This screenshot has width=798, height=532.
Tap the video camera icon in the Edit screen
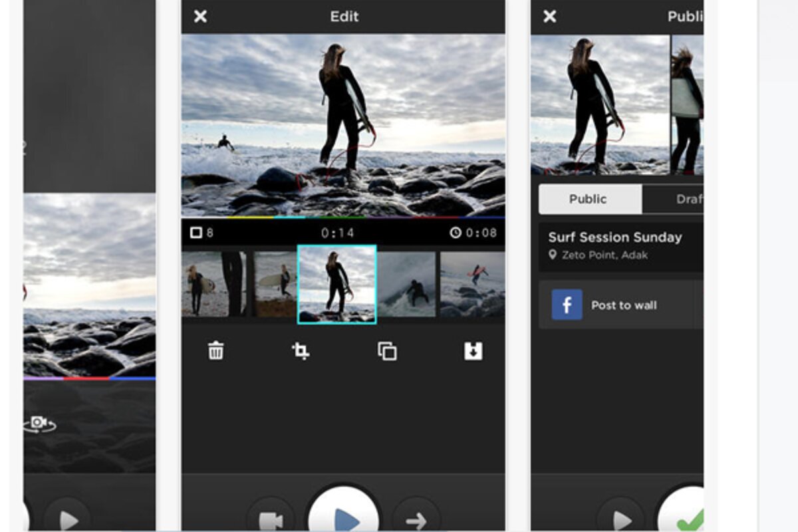[x=271, y=520]
